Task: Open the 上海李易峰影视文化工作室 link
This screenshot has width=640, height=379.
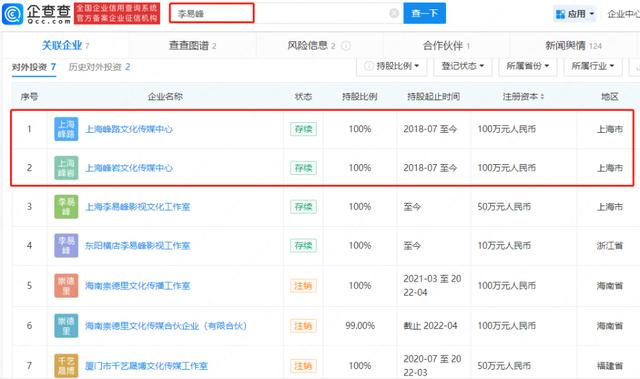Action: (x=138, y=207)
